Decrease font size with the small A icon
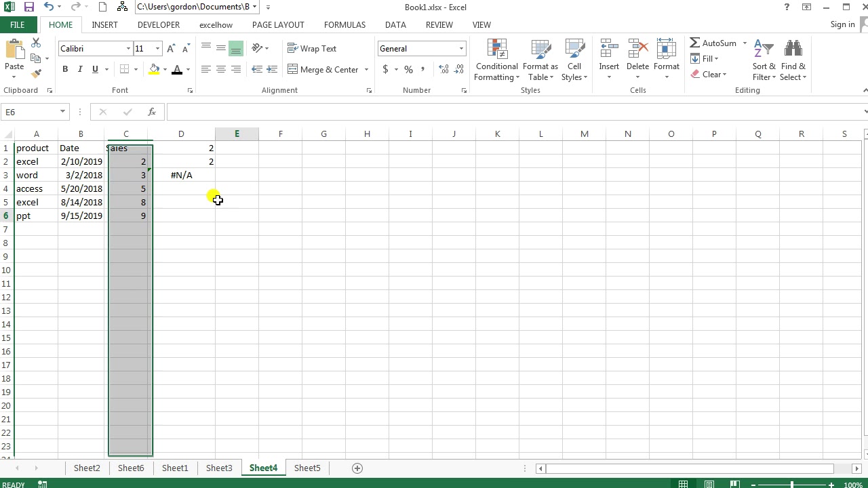 click(x=185, y=48)
